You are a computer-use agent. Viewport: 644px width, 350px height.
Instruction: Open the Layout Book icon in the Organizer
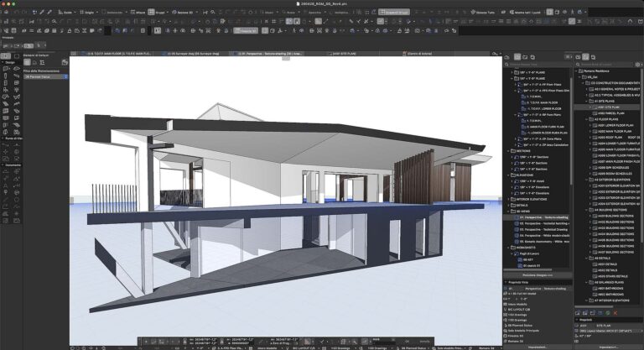[585, 57]
